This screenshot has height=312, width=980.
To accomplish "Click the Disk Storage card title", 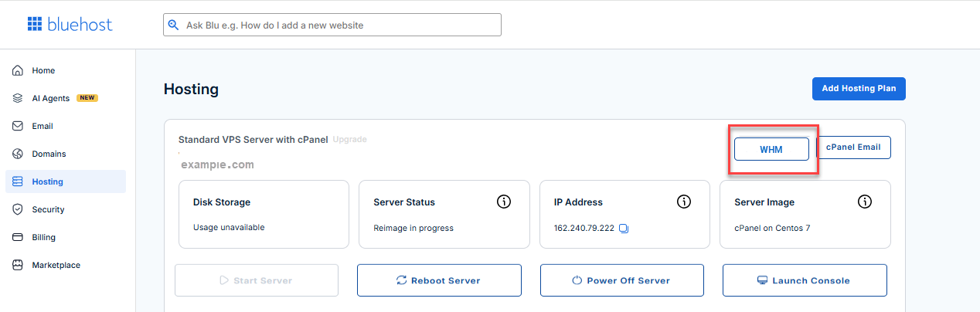I will tap(222, 202).
